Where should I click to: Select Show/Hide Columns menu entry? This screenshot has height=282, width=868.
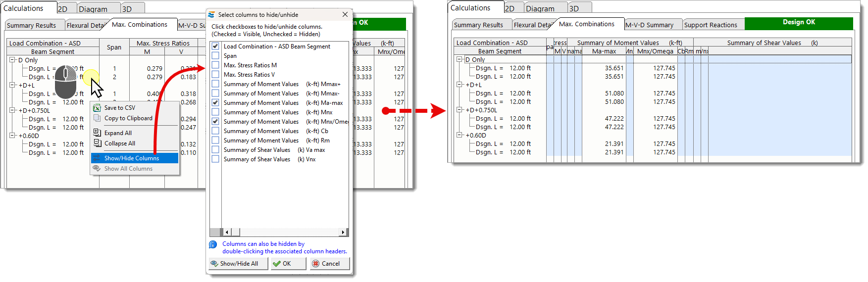tap(135, 158)
